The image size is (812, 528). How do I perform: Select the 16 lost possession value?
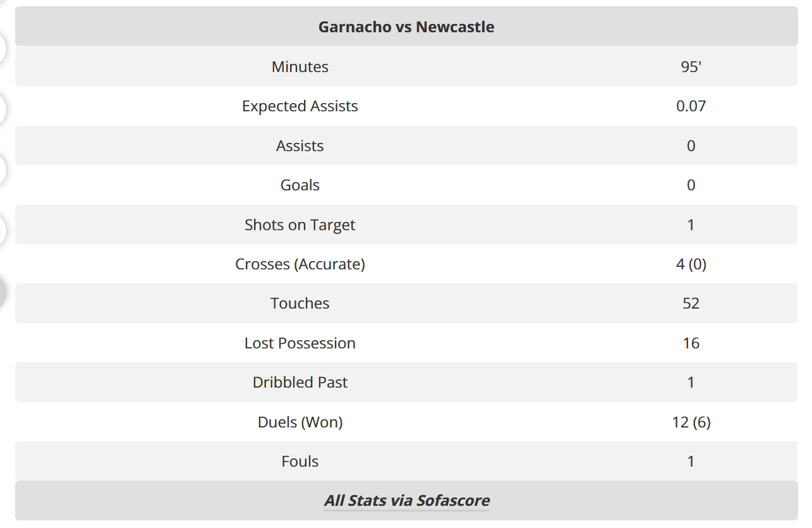pos(691,343)
